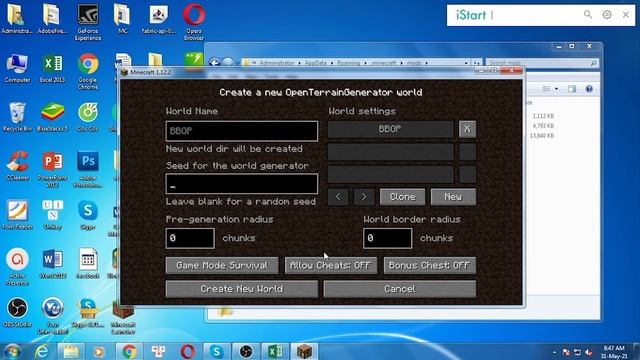Viewport: 640px width, 360px height.
Task: Cancel the world creation screen
Action: pyautogui.click(x=400, y=289)
